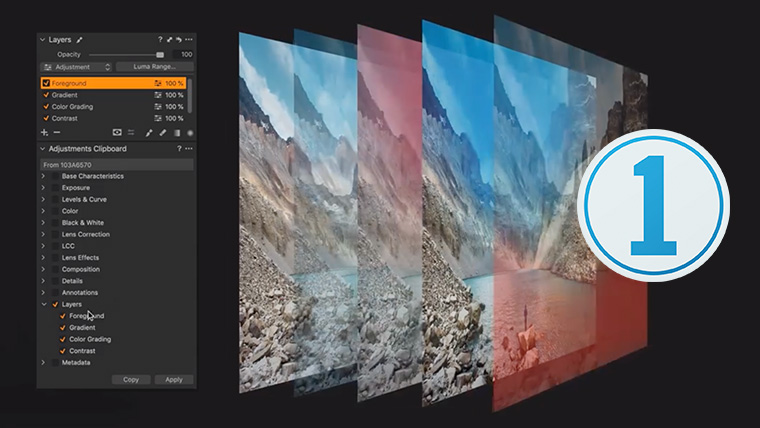Image resolution: width=760 pixels, height=428 pixels.
Task: Click the Capture One logo badge
Action: tap(653, 205)
